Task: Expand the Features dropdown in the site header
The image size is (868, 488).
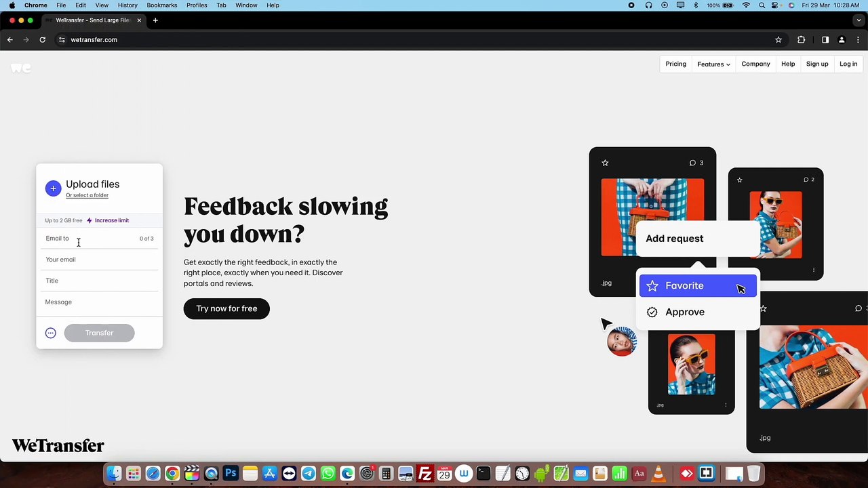Action: (x=714, y=64)
